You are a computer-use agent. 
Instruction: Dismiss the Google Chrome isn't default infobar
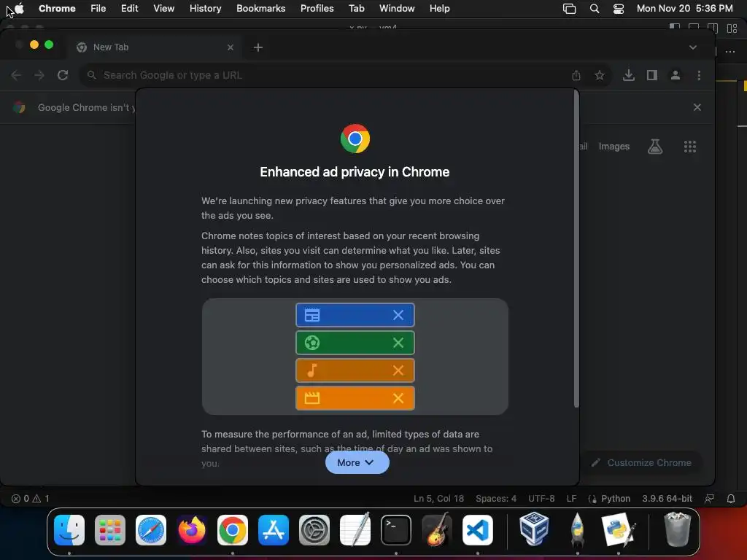click(697, 107)
